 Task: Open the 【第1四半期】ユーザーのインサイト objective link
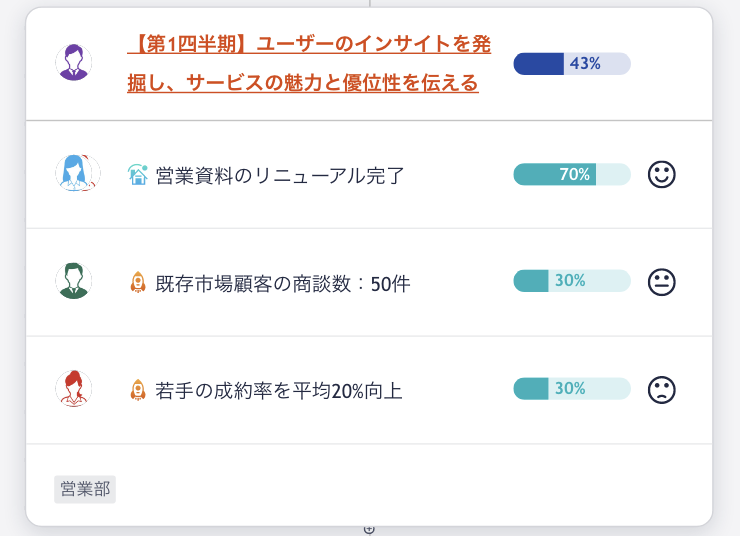click(309, 63)
